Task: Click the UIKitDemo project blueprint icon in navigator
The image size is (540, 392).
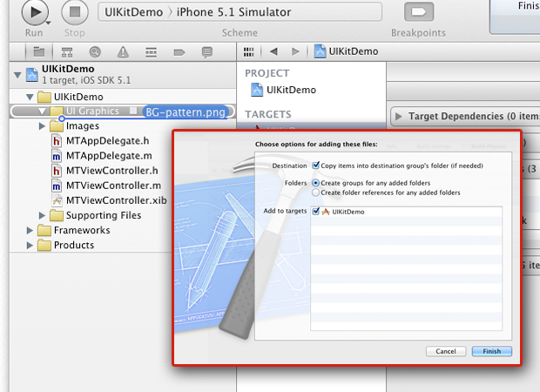Action: coord(32,75)
